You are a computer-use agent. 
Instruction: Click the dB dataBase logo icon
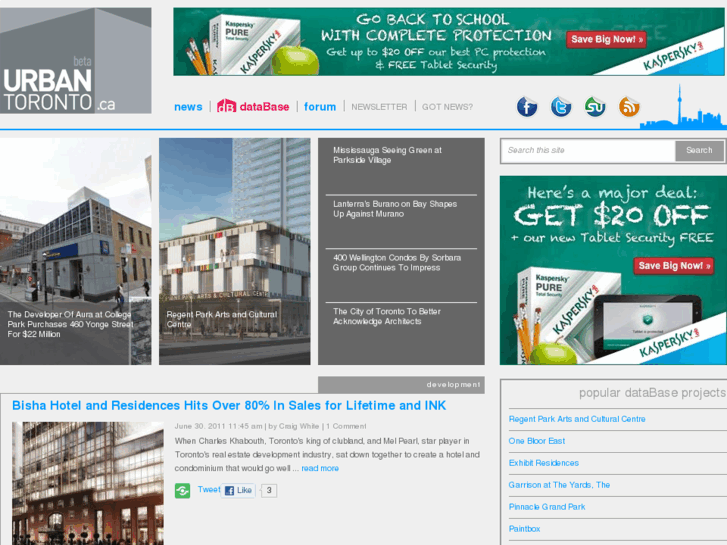coord(226,106)
